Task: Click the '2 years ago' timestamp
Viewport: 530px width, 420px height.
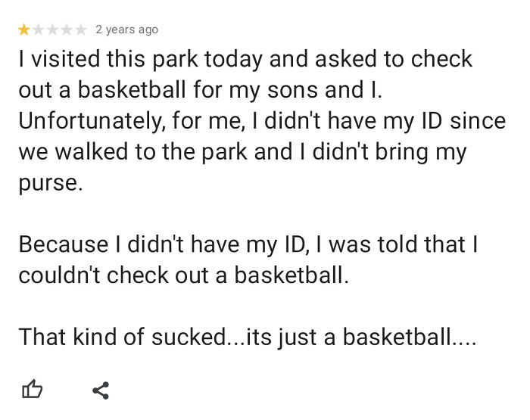Action: (126, 30)
